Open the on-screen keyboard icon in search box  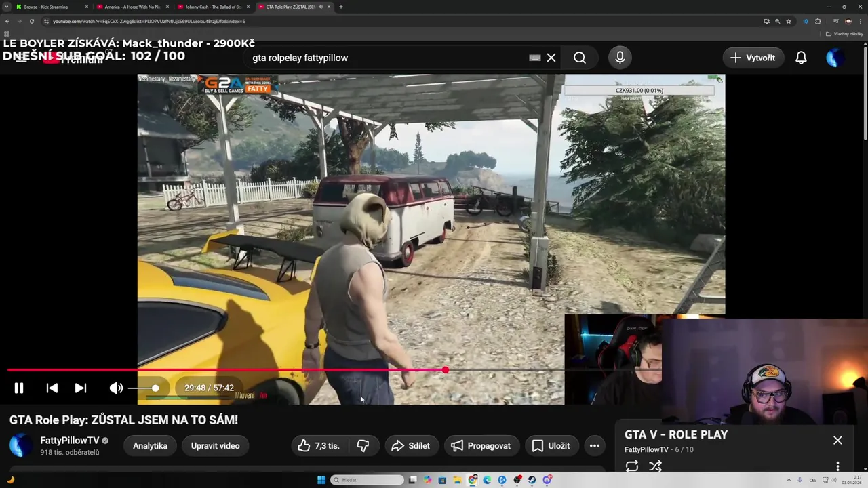tap(535, 58)
